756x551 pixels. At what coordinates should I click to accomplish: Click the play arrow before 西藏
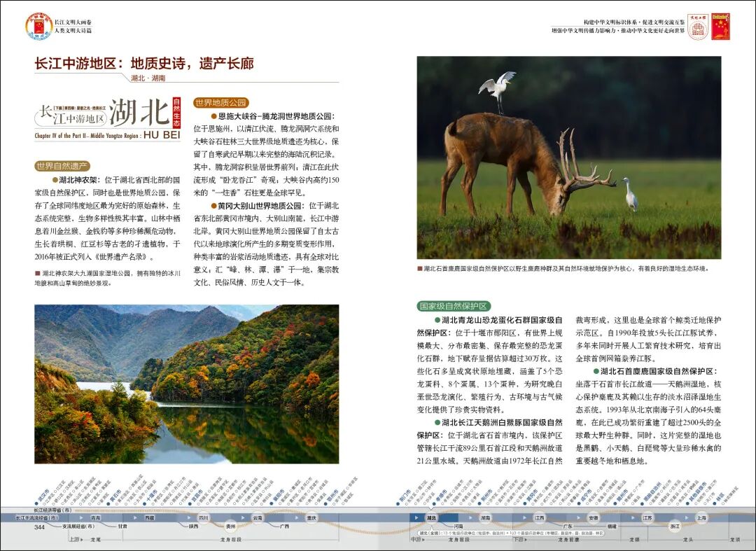pyautogui.click(x=135, y=517)
